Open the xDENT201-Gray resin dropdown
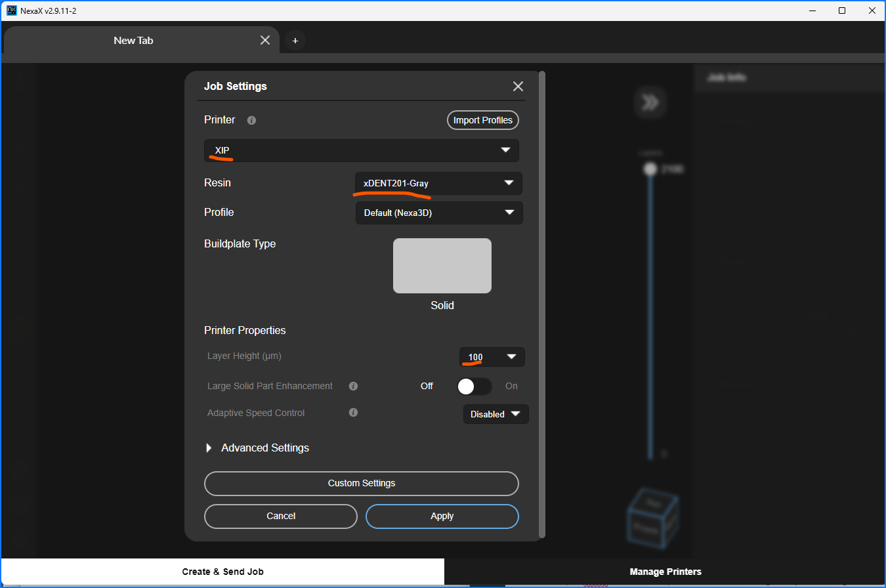886x588 pixels. pyautogui.click(x=439, y=183)
